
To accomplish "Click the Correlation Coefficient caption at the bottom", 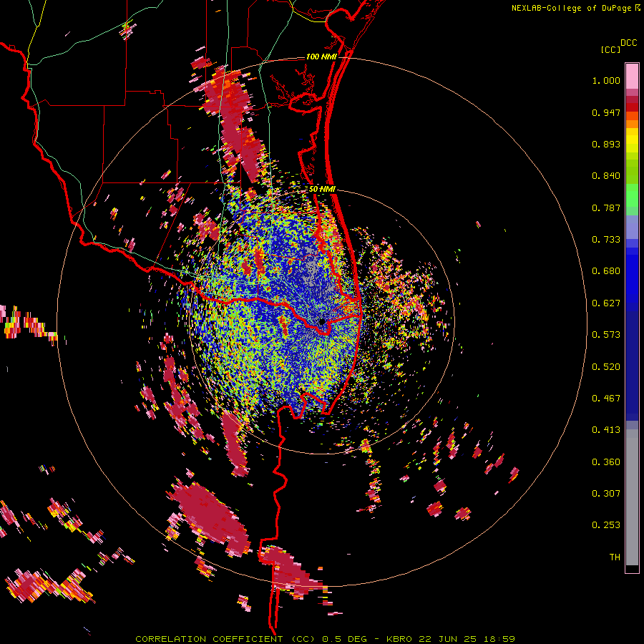I will 326,639.
